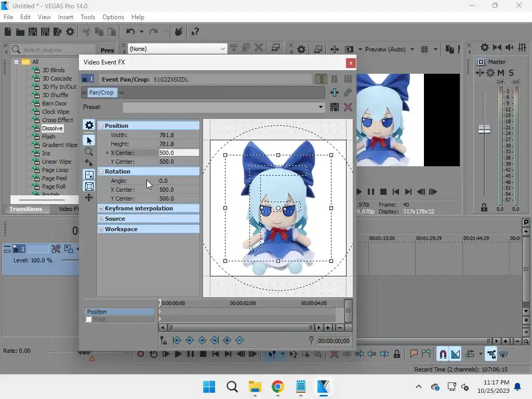Image resolution: width=532 pixels, height=399 pixels.
Task: Click the Master volume fader handle
Action: click(x=484, y=129)
